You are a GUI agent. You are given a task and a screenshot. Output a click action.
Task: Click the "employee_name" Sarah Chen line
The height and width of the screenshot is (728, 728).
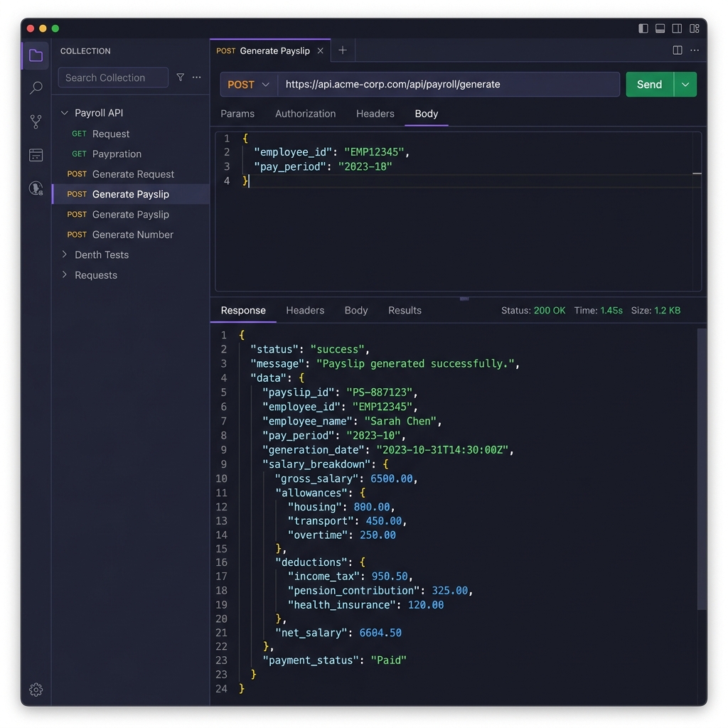click(x=352, y=421)
